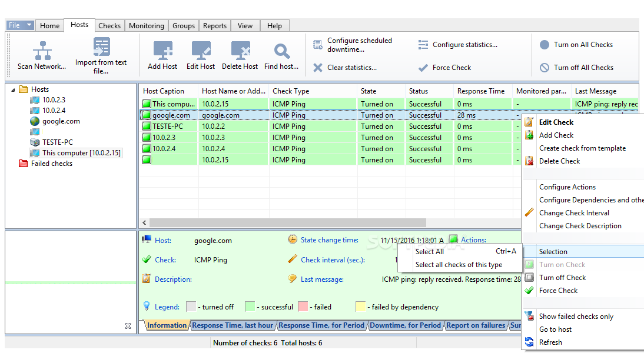Image resolution: width=644 pixels, height=353 pixels.
Task: Switch to the Groups tab
Action: tap(184, 25)
